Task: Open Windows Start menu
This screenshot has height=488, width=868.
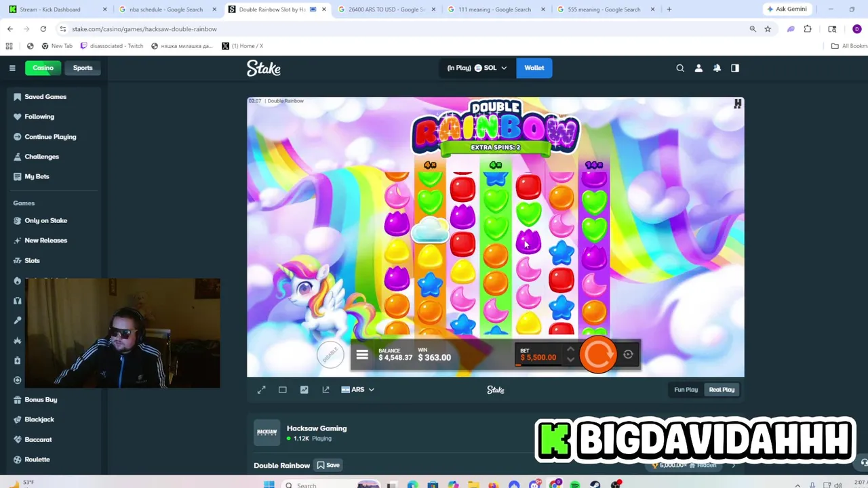Action: tap(269, 484)
